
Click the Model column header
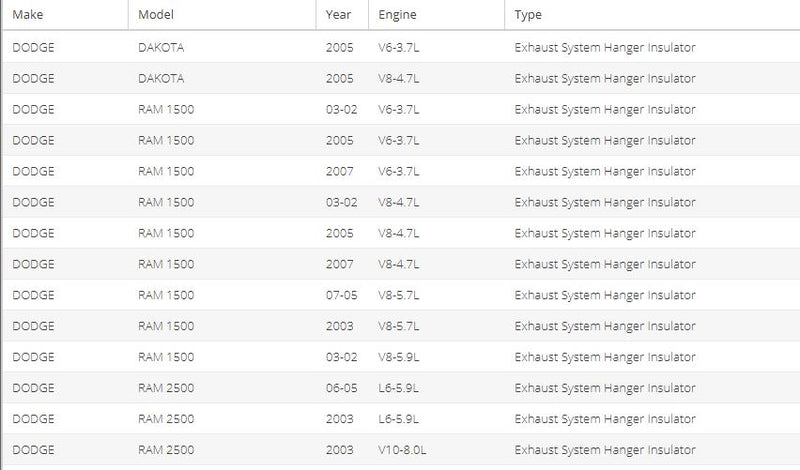pyautogui.click(x=222, y=14)
